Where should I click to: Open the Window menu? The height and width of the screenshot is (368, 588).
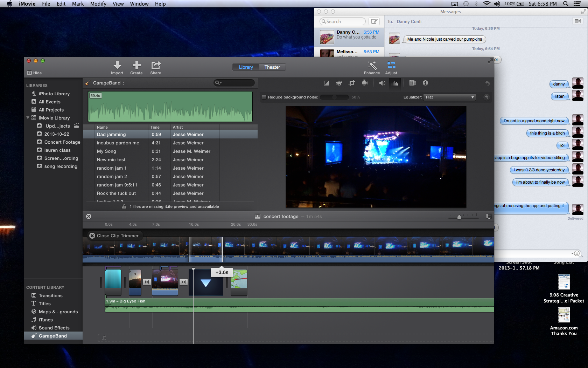coord(139,4)
